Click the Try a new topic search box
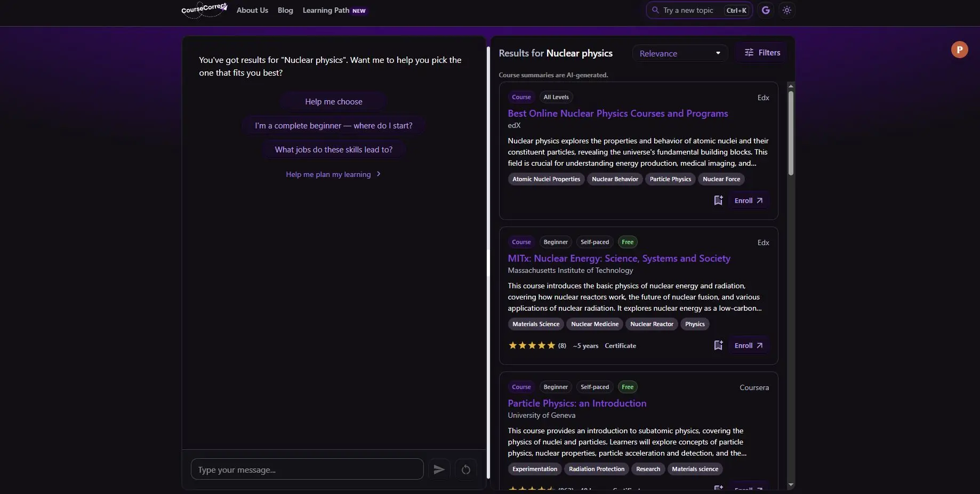The height and width of the screenshot is (494, 980). [699, 10]
